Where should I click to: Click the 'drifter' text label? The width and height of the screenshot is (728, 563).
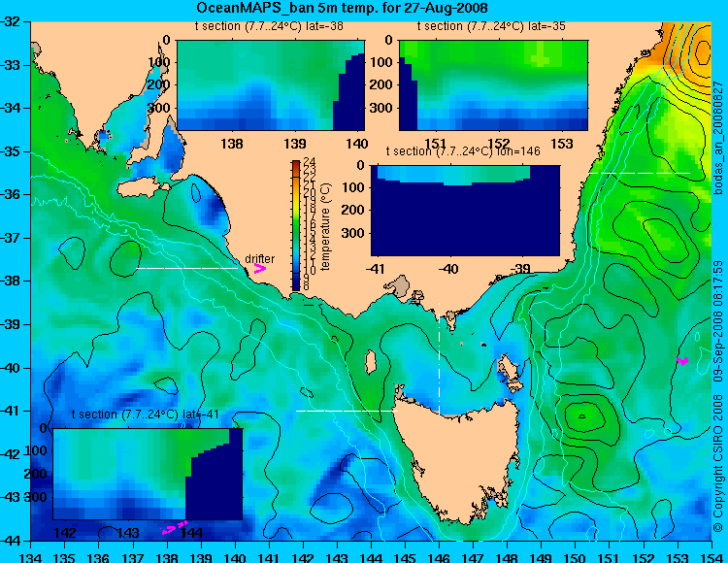click(x=259, y=258)
